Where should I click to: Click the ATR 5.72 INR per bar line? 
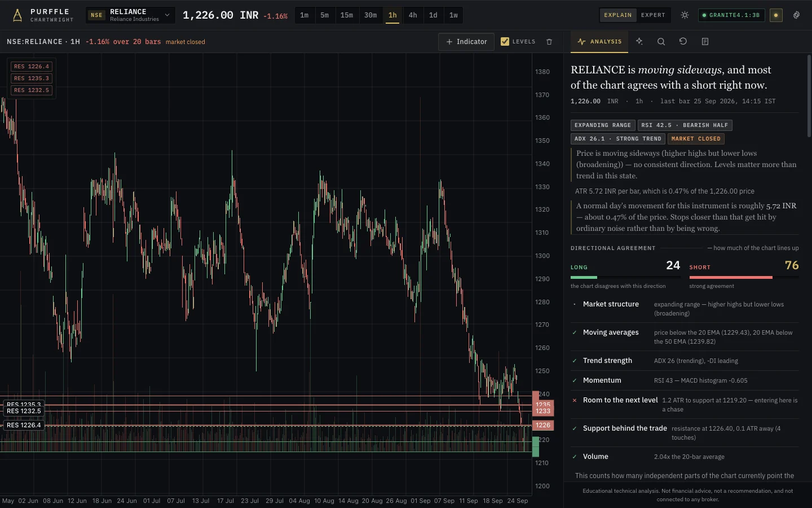coord(664,191)
